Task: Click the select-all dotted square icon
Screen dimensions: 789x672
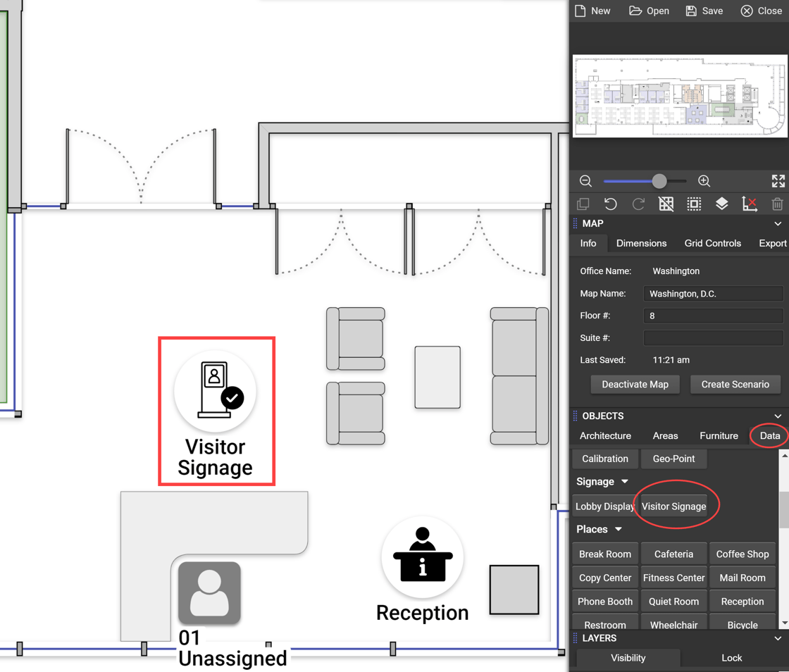Action: 694,204
